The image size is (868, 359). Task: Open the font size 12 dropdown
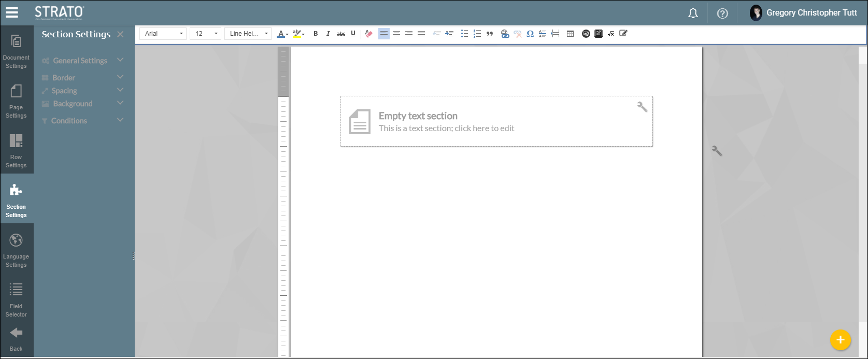click(205, 34)
